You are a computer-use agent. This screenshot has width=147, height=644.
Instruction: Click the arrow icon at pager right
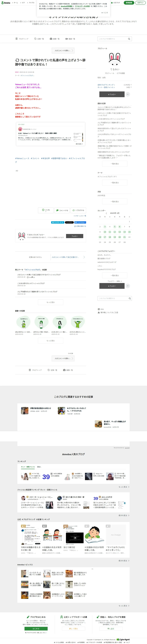pos(84,257)
